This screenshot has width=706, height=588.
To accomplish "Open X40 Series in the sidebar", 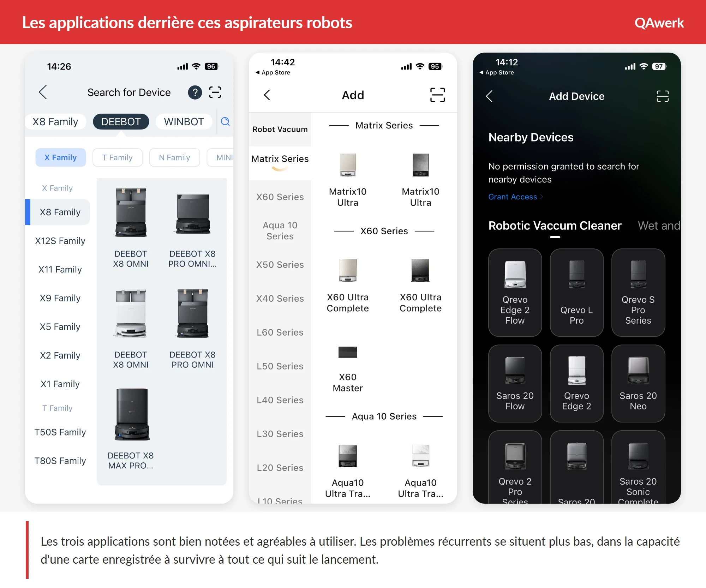I will coord(280,299).
